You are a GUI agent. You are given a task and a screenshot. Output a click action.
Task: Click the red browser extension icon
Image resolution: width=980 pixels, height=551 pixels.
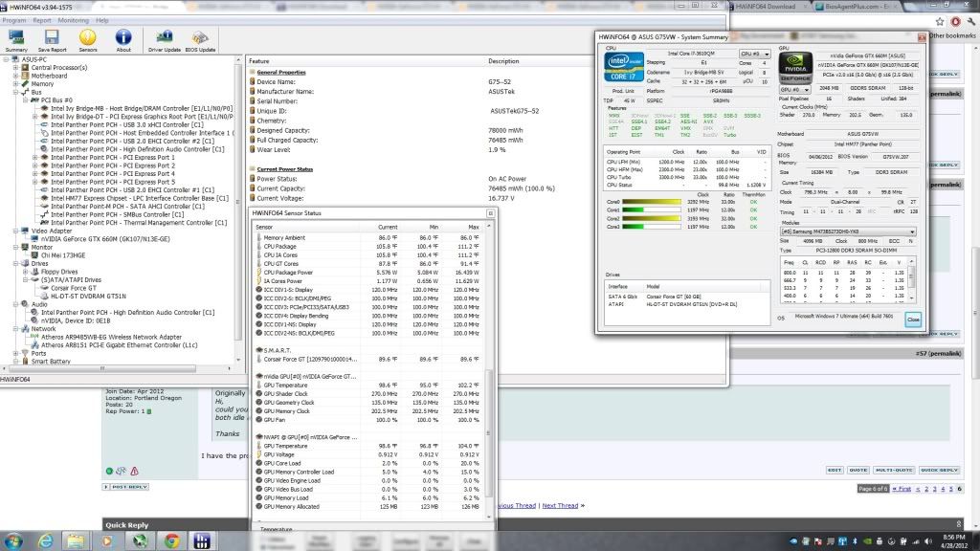(956, 21)
